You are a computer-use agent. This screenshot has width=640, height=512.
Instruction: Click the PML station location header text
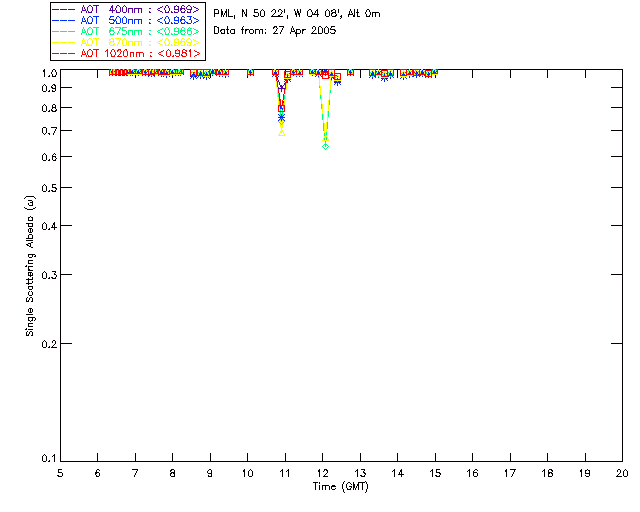pyautogui.click(x=297, y=14)
